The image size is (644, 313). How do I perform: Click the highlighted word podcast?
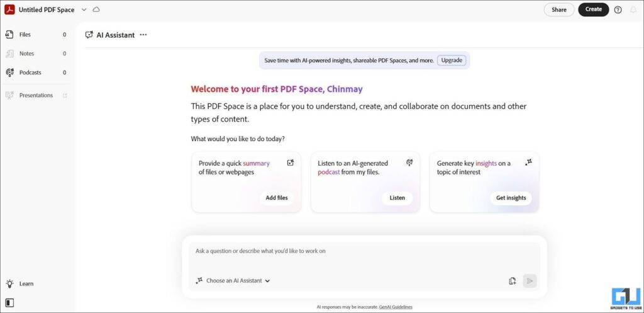(329, 173)
